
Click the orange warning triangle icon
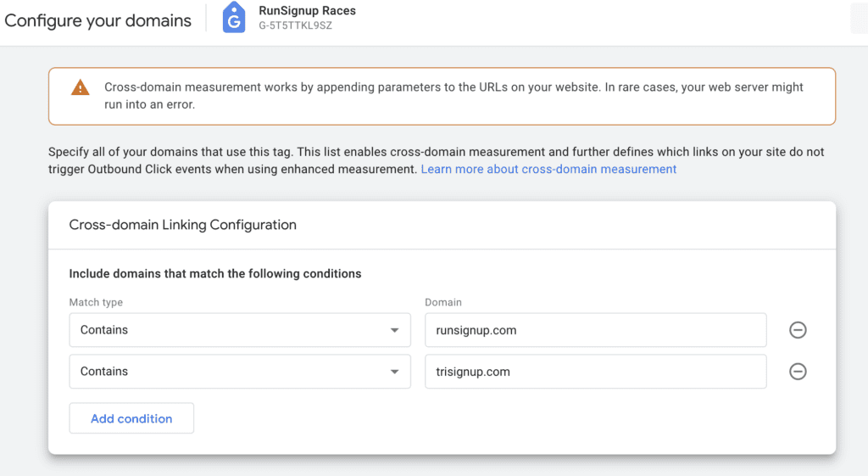tap(81, 87)
